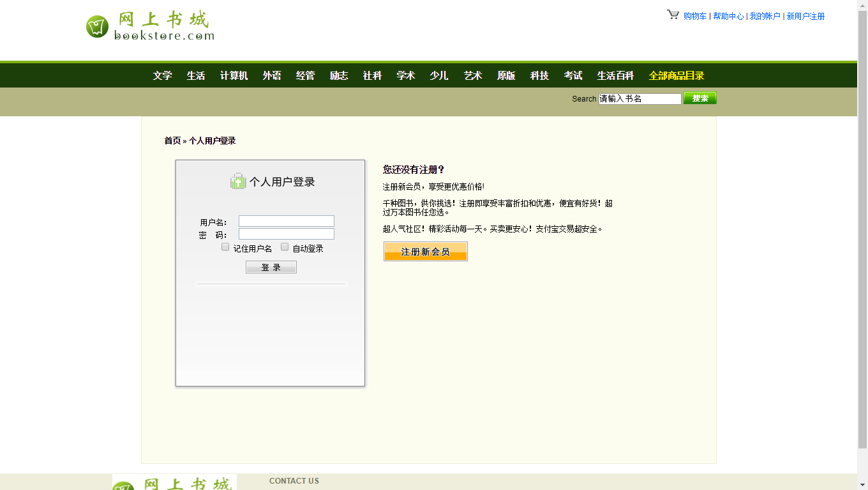Click the scrollbar up arrow

coord(862,5)
